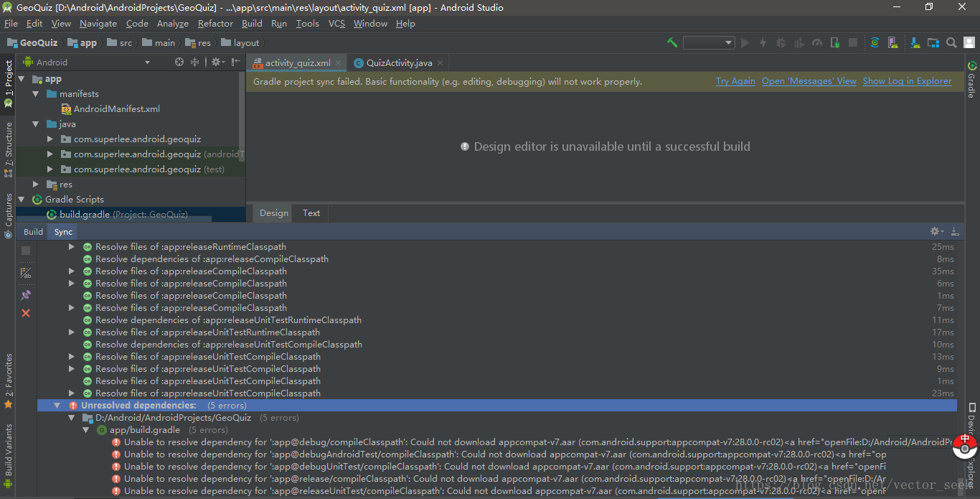
Task: Click the Run with Coverage icon
Action: click(798, 42)
